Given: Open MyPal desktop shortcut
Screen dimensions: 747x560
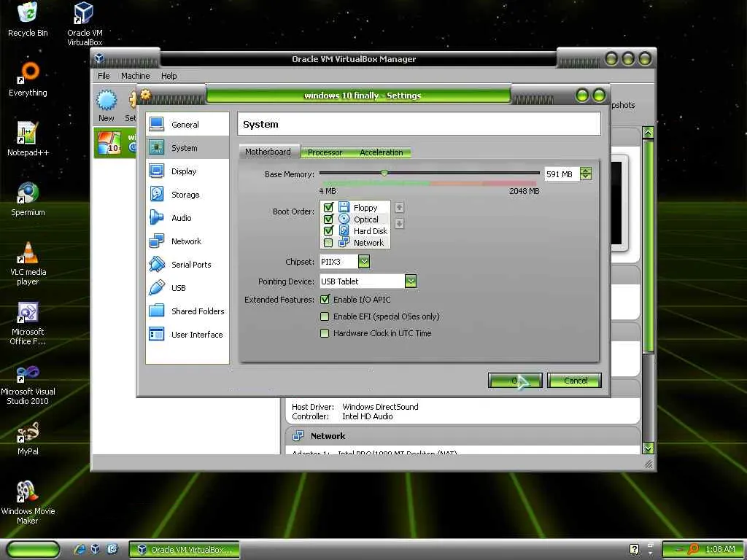Looking at the screenshot, I should (x=28, y=438).
